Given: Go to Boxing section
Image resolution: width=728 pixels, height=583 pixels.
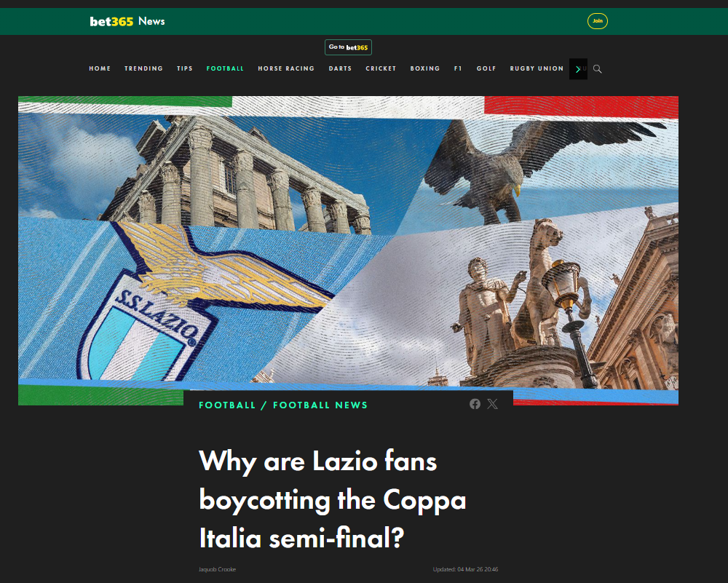Looking at the screenshot, I should [x=425, y=68].
